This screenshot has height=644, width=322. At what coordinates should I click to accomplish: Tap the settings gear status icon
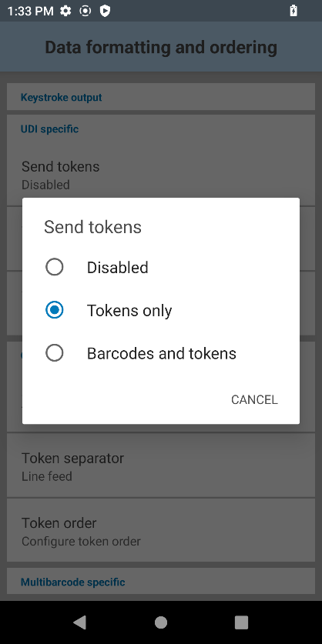point(65,11)
